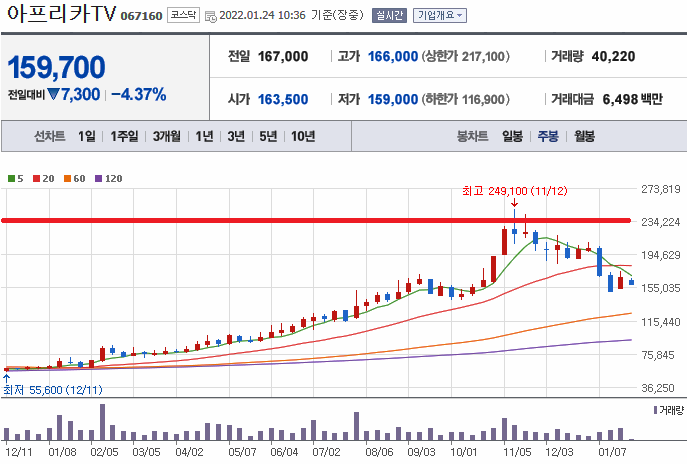The width and height of the screenshot is (687, 464).
Task: Click the red 20-period moving average legend
Action: pos(43,178)
